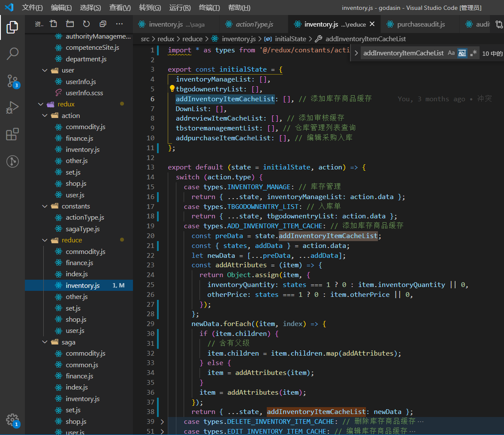Click the lightbulb quick-fix icon on line 5
Screen dimensions: 504x435
(x=172, y=88)
